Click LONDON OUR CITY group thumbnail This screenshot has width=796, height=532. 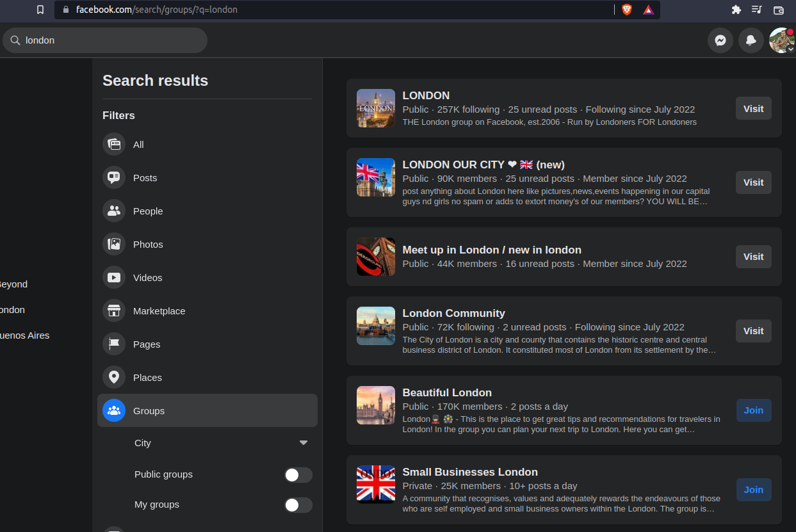pos(376,177)
